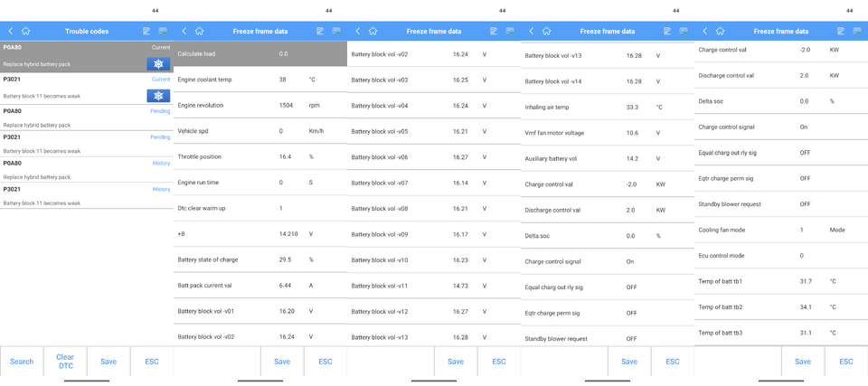The height and width of the screenshot is (386, 868).
Task: Select the Inhaling air temp row
Action: coord(608,107)
